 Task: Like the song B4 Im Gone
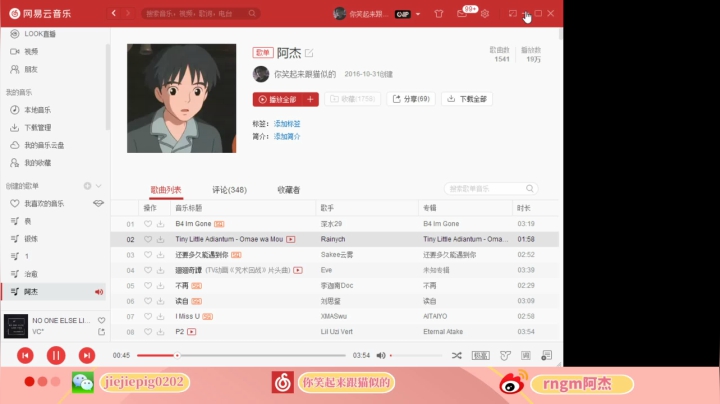coord(148,224)
